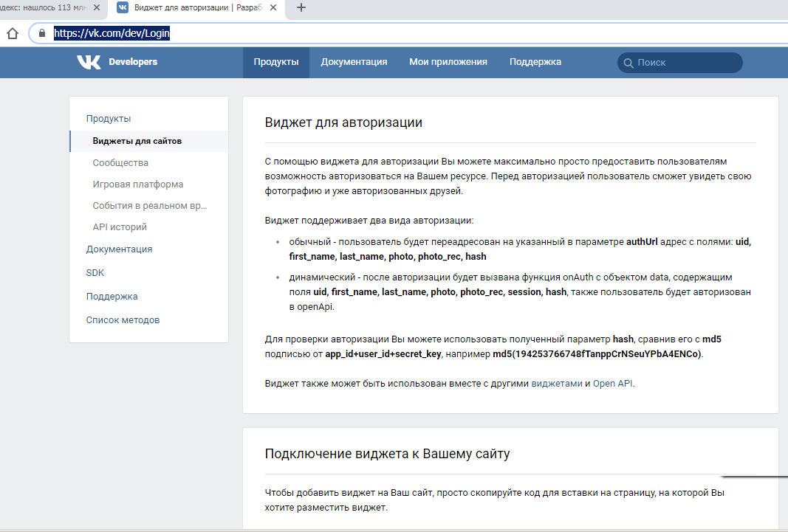Image resolution: width=788 pixels, height=532 pixels.
Task: Open a new browser tab
Action: pyautogui.click(x=301, y=7)
